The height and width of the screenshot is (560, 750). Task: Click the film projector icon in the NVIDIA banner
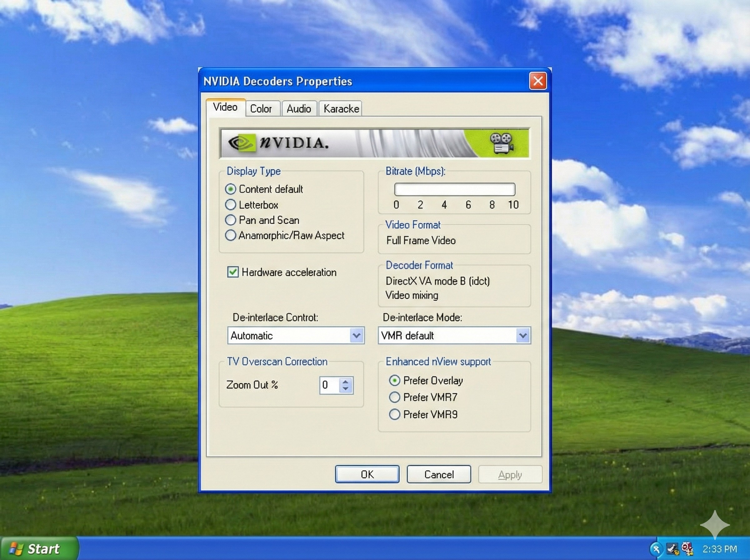pos(502,143)
